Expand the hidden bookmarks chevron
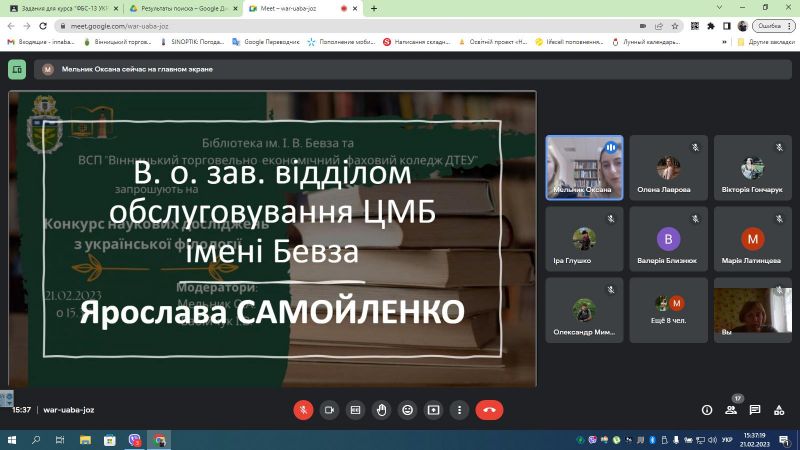800x450 pixels. (x=724, y=42)
